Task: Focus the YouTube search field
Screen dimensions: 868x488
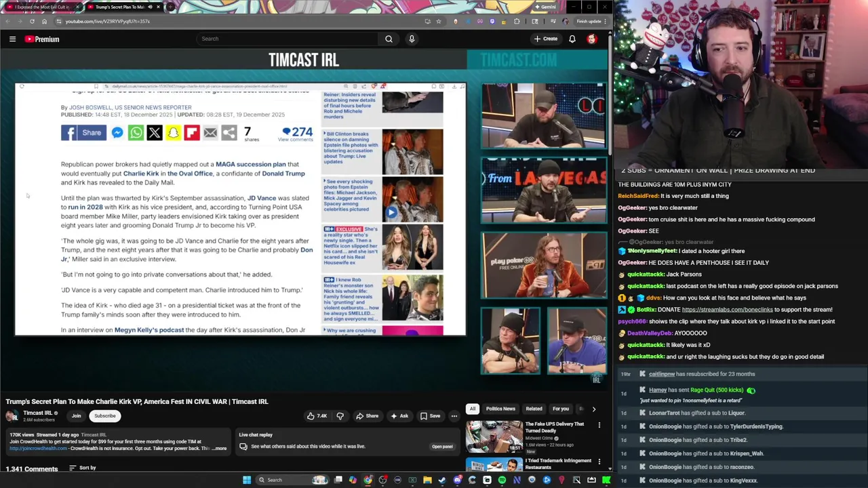Action: tap(288, 39)
